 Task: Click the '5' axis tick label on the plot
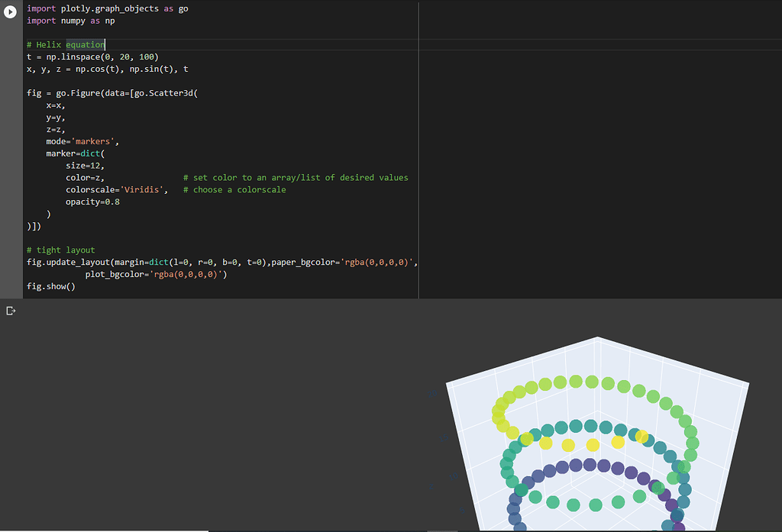pos(462,510)
